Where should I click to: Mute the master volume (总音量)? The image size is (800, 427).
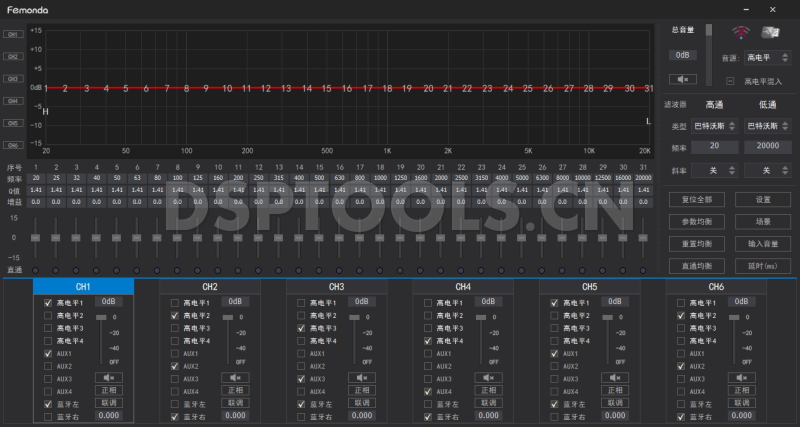(x=683, y=79)
